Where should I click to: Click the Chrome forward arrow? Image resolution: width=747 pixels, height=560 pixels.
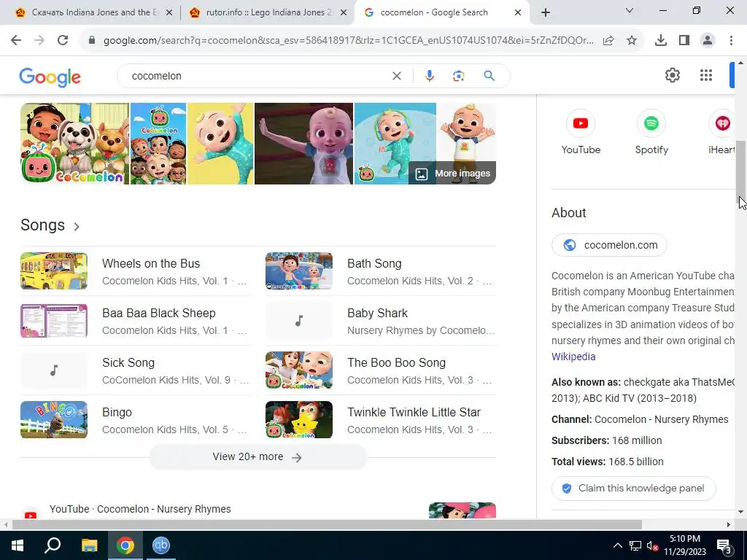[39, 41]
